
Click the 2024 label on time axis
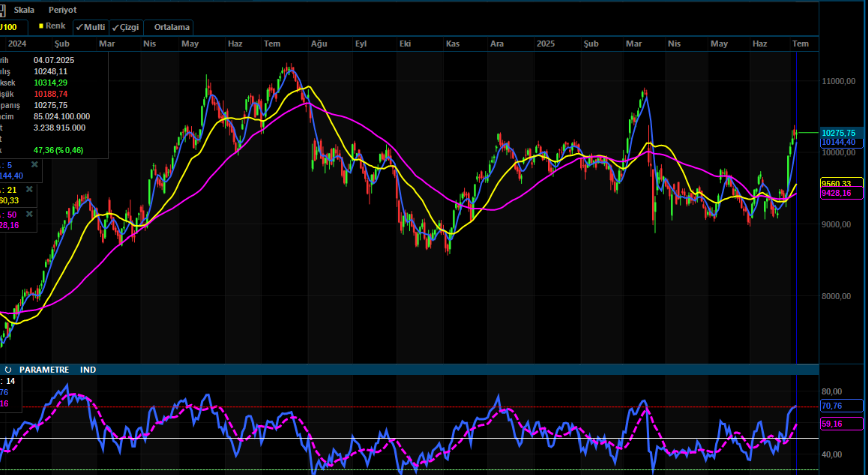pyautogui.click(x=17, y=44)
